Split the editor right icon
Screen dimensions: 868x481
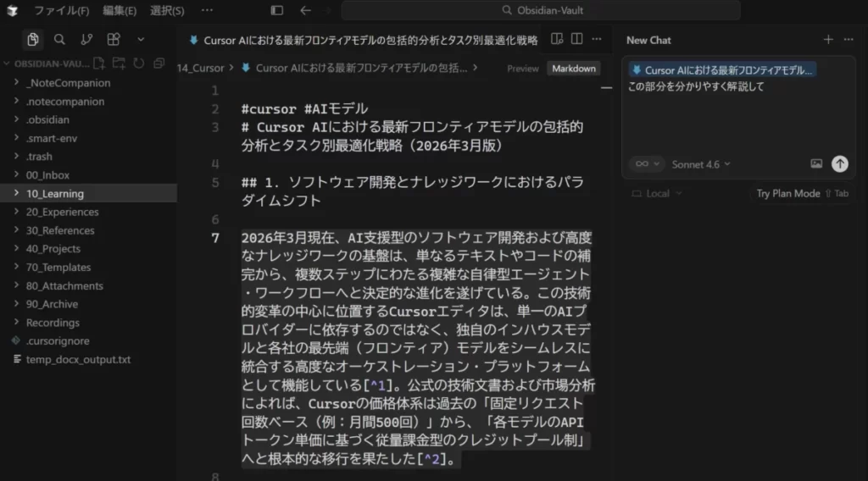tap(576, 39)
